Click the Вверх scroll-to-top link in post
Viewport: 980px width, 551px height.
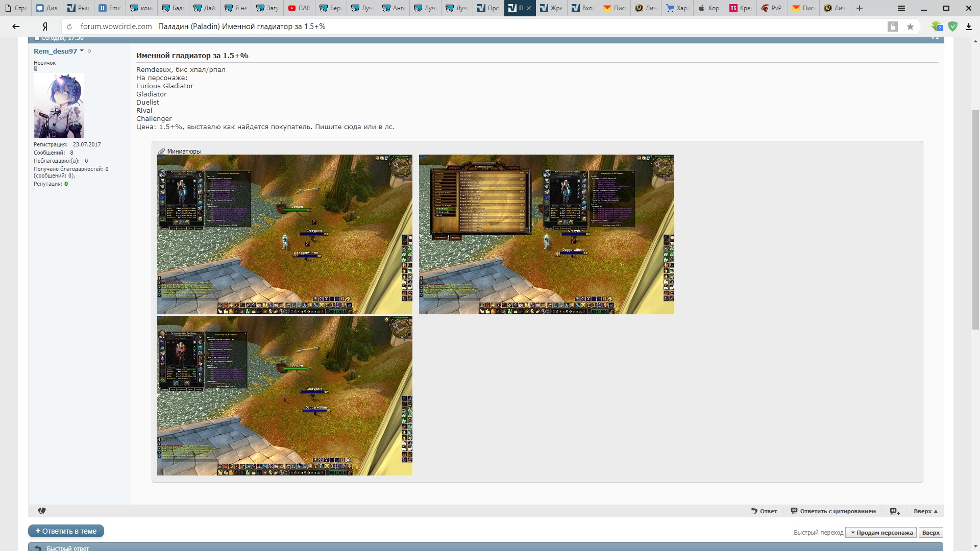tap(925, 511)
